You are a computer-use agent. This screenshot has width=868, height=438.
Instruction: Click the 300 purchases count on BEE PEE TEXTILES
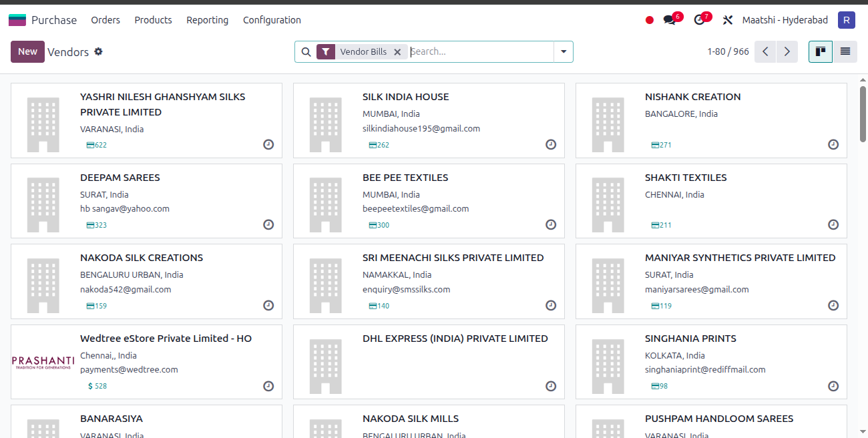coord(379,225)
